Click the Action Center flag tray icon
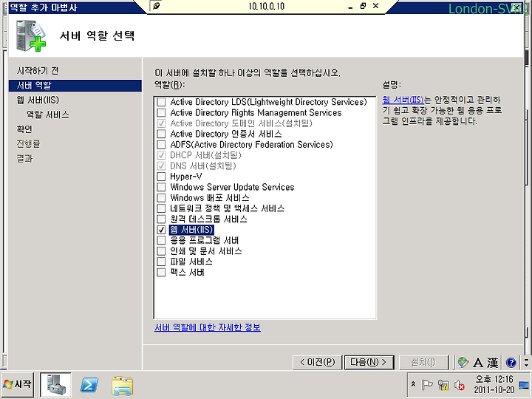The width and height of the screenshot is (532, 399). click(x=427, y=385)
